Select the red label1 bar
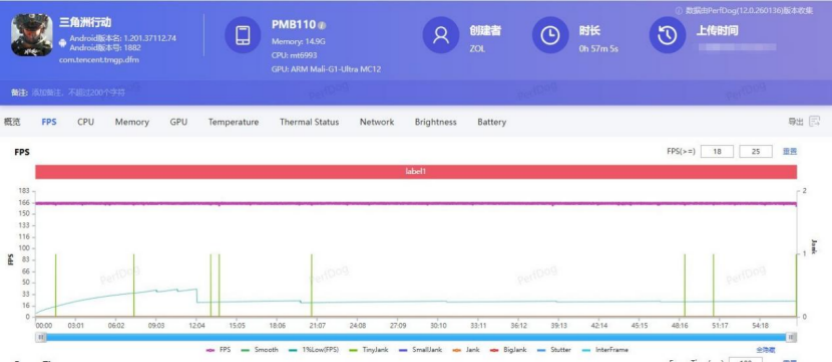The height and width of the screenshot is (362, 832). (x=416, y=171)
